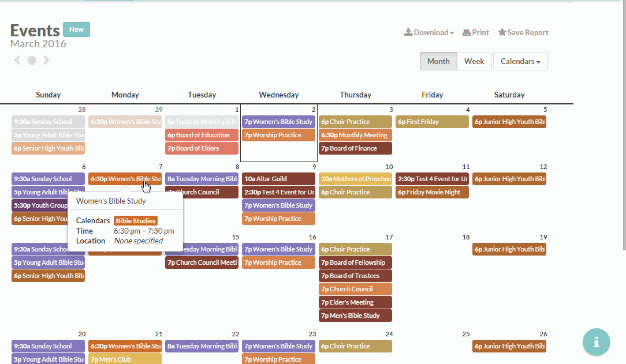Select the 10a Altar Guild event

pyautogui.click(x=278, y=179)
